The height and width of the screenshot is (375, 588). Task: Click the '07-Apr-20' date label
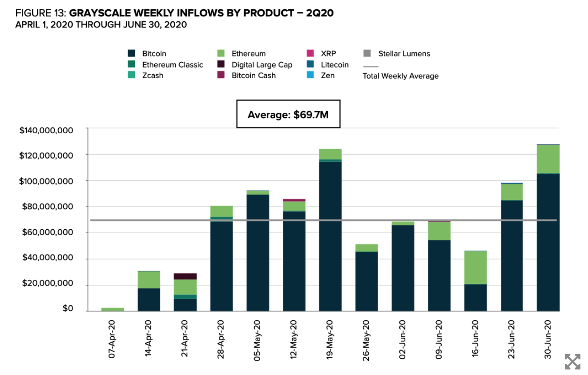(113, 340)
